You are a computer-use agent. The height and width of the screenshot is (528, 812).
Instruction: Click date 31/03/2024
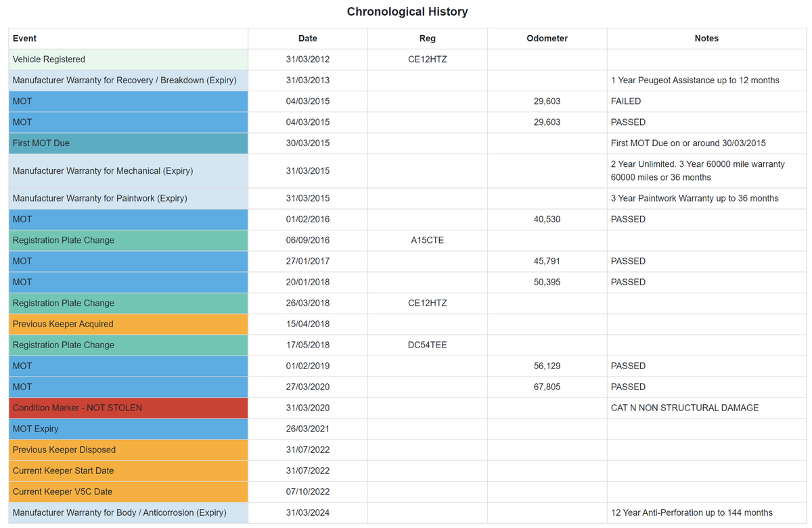click(x=308, y=513)
